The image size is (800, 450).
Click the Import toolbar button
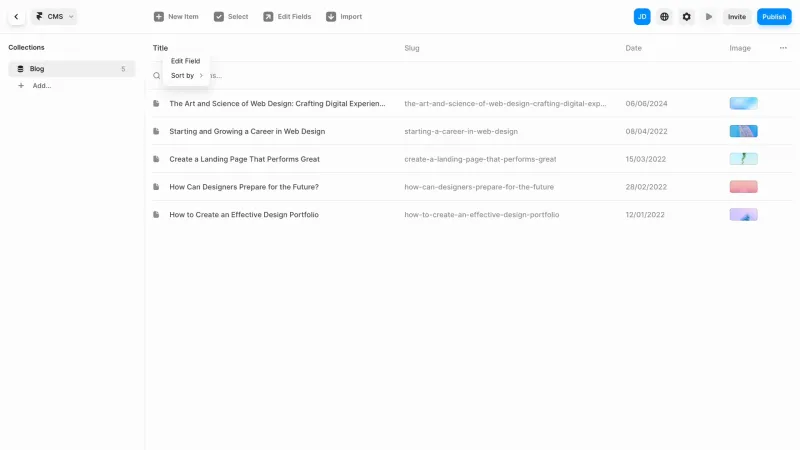(x=344, y=17)
